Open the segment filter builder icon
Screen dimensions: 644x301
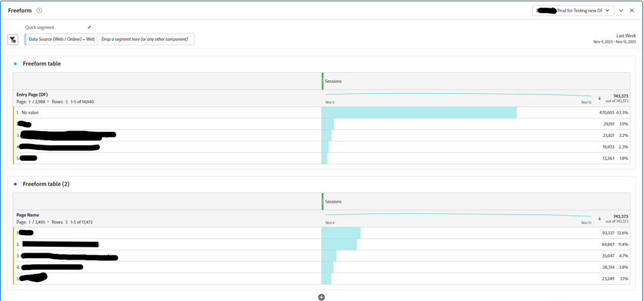13,39
